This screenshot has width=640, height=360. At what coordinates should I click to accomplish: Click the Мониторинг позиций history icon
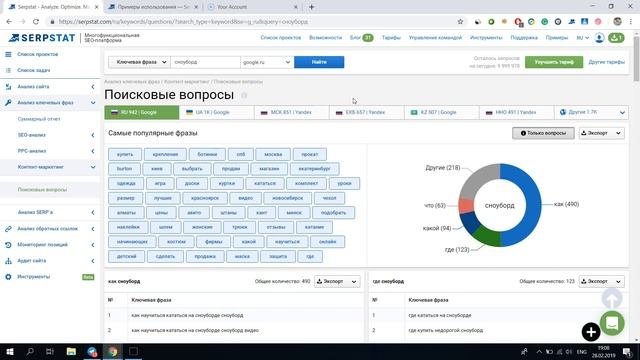[x=8, y=244]
